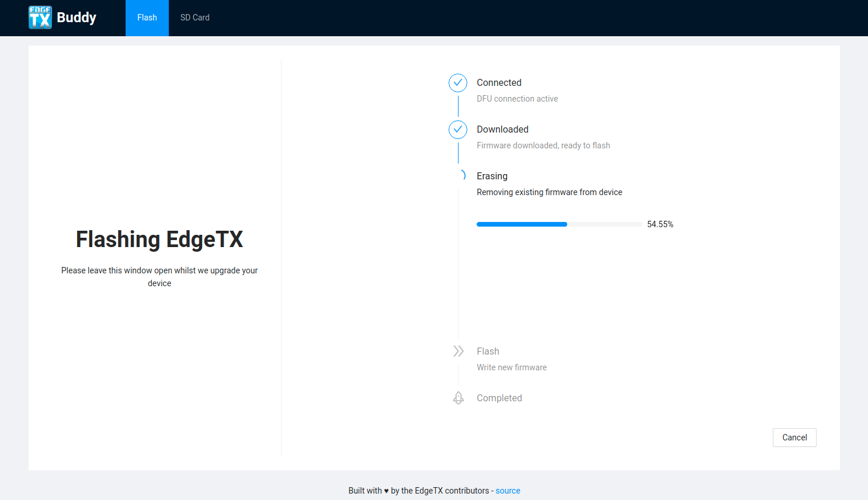
Task: Select the Downloaded step title
Action: [x=502, y=130]
